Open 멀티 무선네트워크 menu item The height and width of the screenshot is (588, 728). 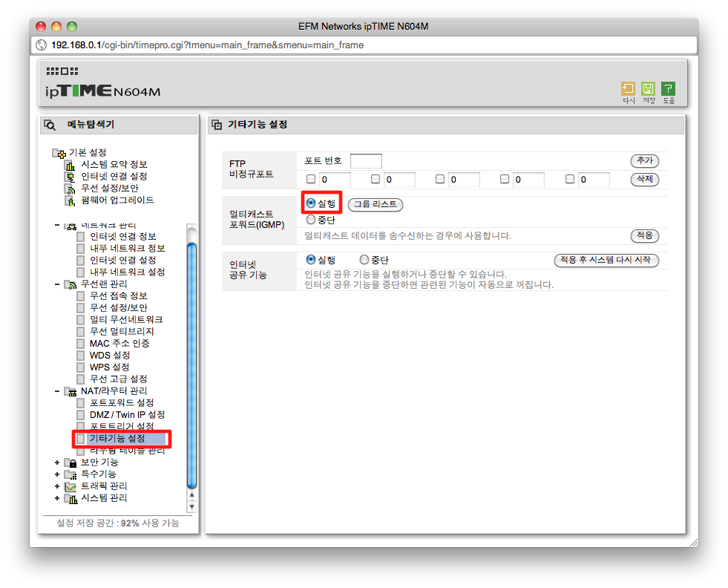[x=126, y=319]
